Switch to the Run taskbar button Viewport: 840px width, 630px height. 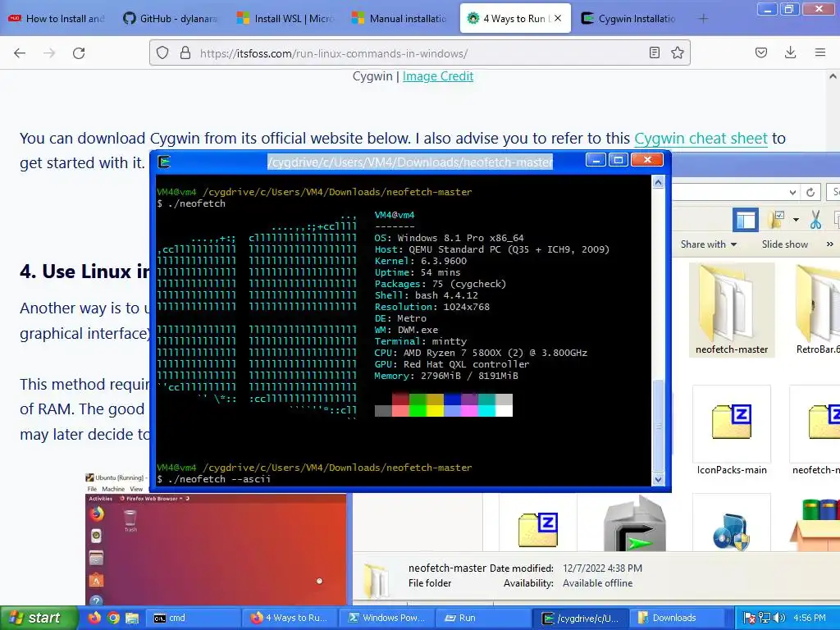click(484, 619)
